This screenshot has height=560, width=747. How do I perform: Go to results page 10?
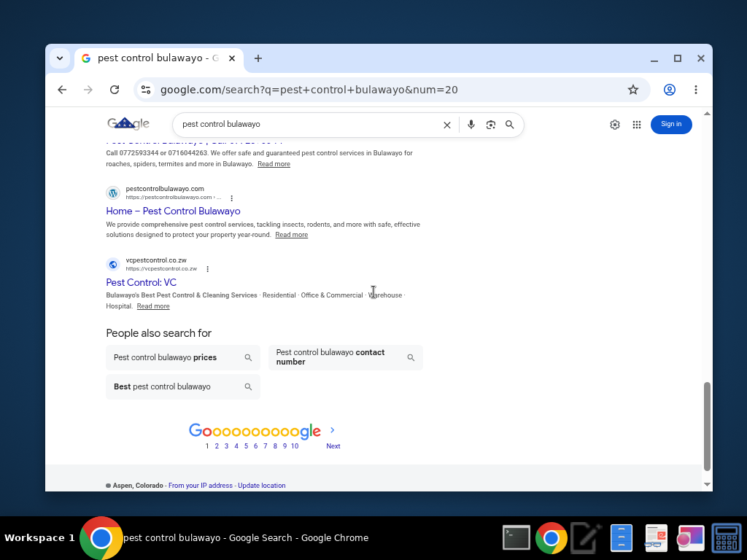pyautogui.click(x=295, y=446)
